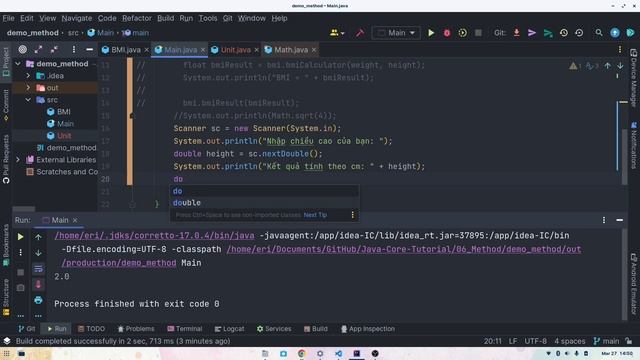The image size is (640, 360).
Task: Click the Run panel stop square
Action: click(x=20, y=272)
